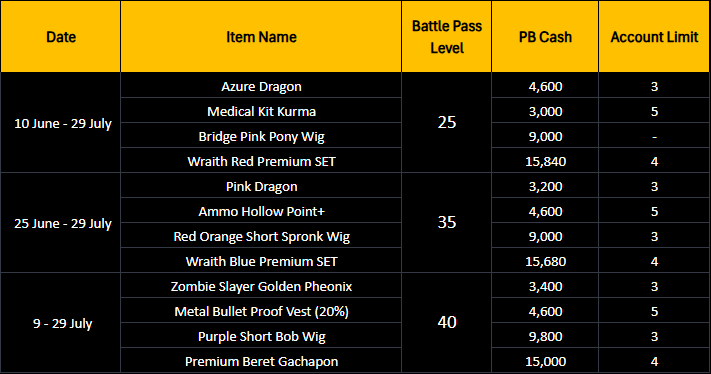
Task: Click the Ammo Hollow Point+ cell
Action: pyautogui.click(x=261, y=211)
